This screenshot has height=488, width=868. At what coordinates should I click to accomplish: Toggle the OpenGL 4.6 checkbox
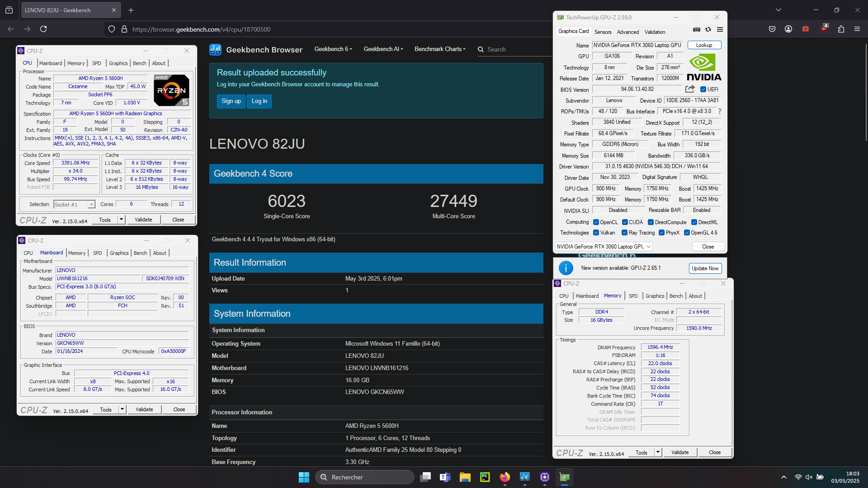[x=687, y=233]
